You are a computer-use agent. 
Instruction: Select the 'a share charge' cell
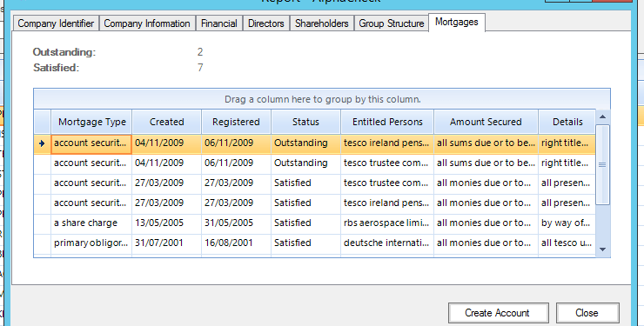91,223
